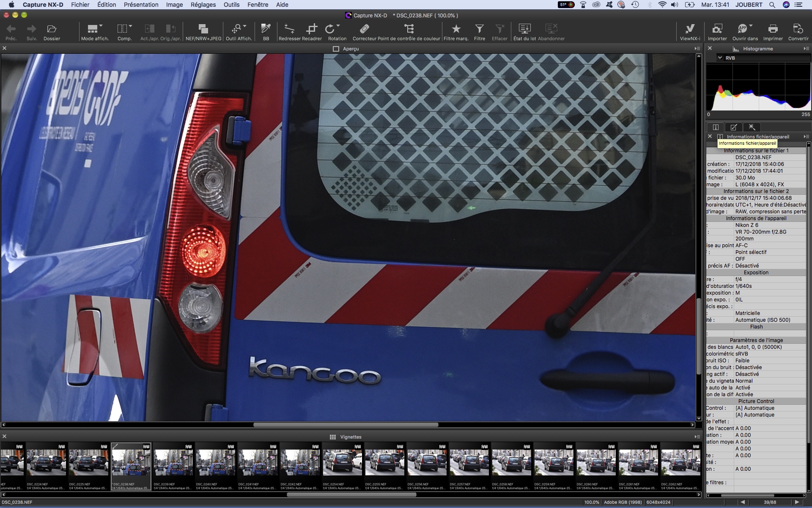Select thumbnail DSC_0262.NEF
812x508 pixels.
[x=681, y=466]
